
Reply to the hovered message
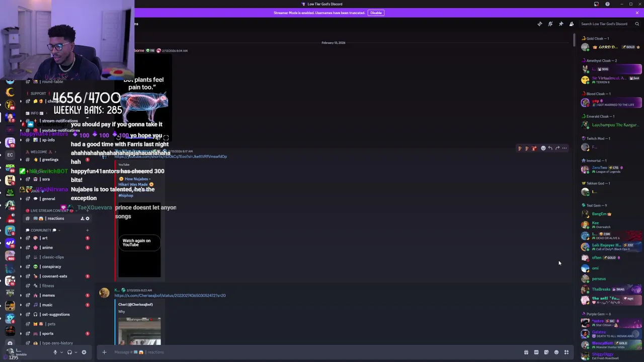[x=550, y=148]
